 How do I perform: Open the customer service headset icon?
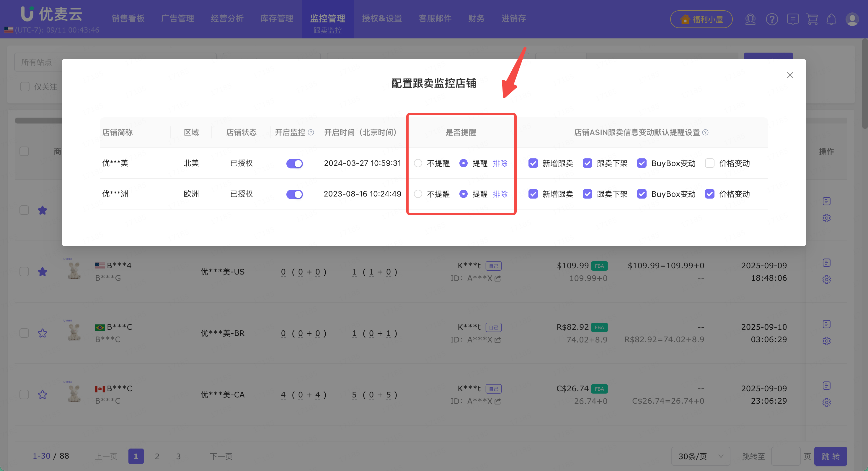[750, 19]
